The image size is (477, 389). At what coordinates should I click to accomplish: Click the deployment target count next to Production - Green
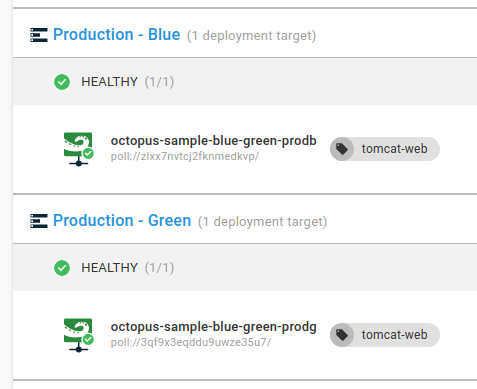tap(262, 221)
